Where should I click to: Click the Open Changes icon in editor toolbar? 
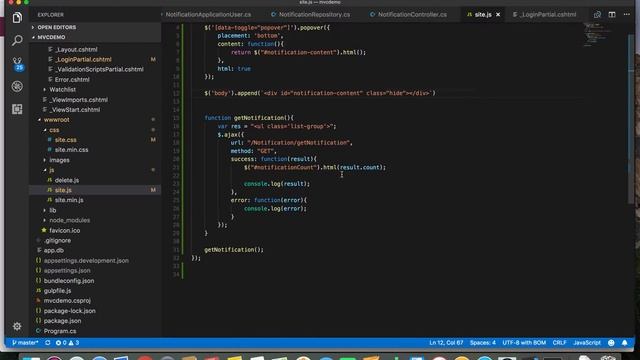(597, 14)
